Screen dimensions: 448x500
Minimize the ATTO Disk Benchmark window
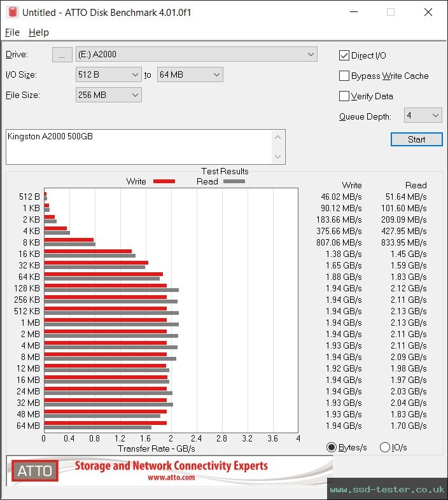[354, 12]
